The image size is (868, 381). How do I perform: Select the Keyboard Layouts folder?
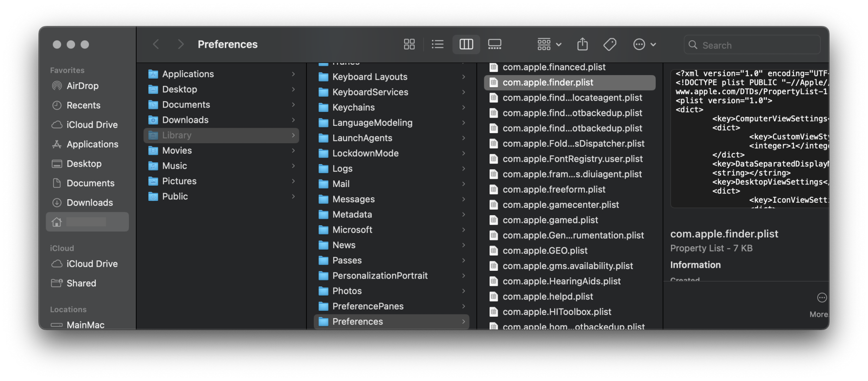(x=391, y=77)
